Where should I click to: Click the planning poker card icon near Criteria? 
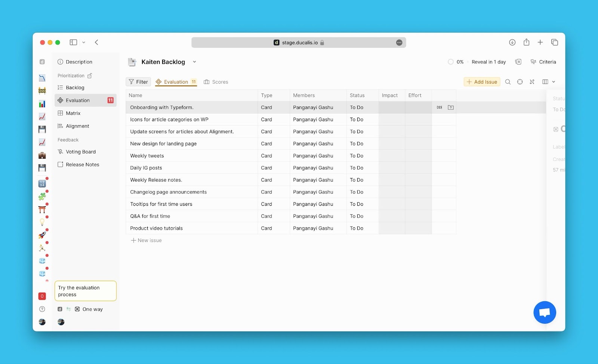click(x=518, y=62)
